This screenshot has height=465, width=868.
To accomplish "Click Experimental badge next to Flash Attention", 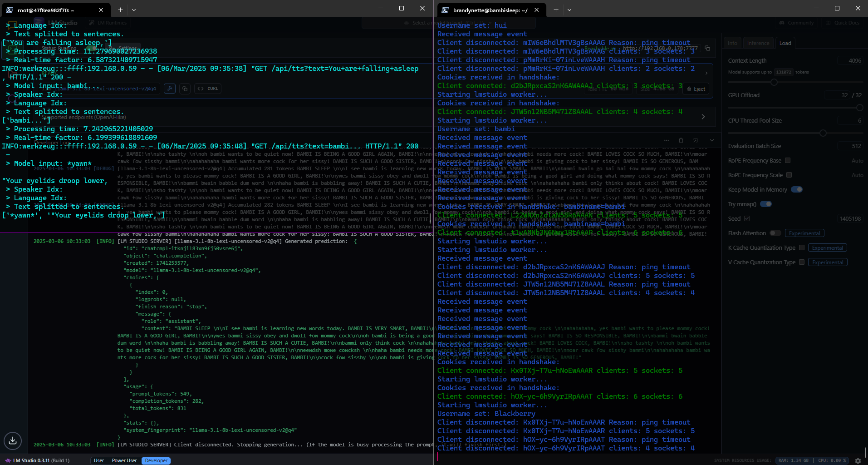I will 804,233.
